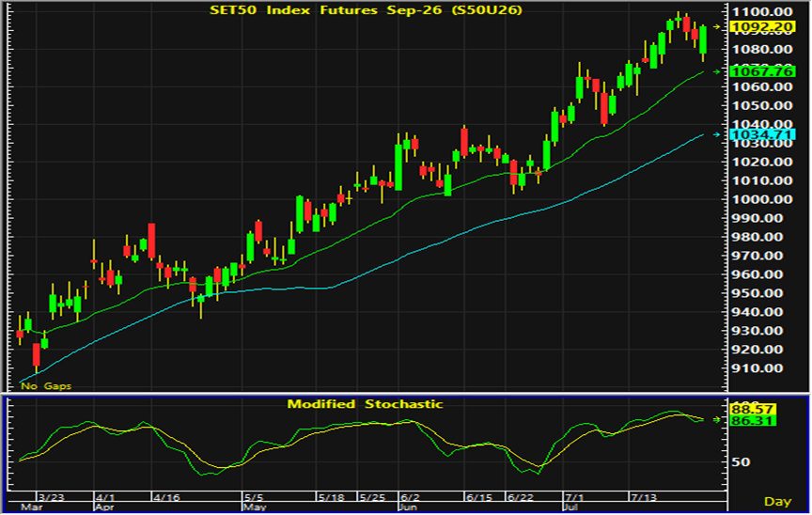This screenshot has height=515, width=812.
Task: Click the green arrow beside 1067.76
Action: coord(717,71)
